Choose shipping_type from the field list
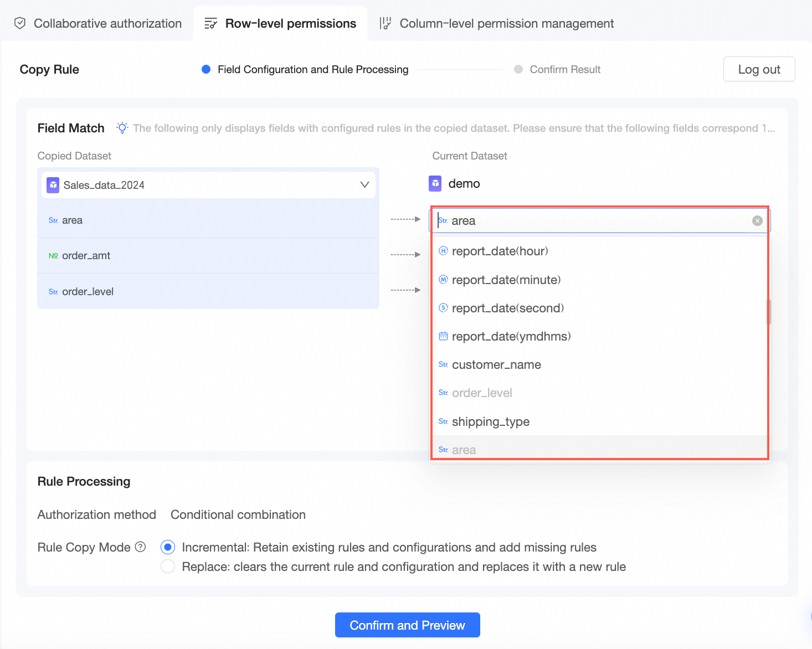Image resolution: width=812 pixels, height=649 pixels. pyautogui.click(x=490, y=422)
